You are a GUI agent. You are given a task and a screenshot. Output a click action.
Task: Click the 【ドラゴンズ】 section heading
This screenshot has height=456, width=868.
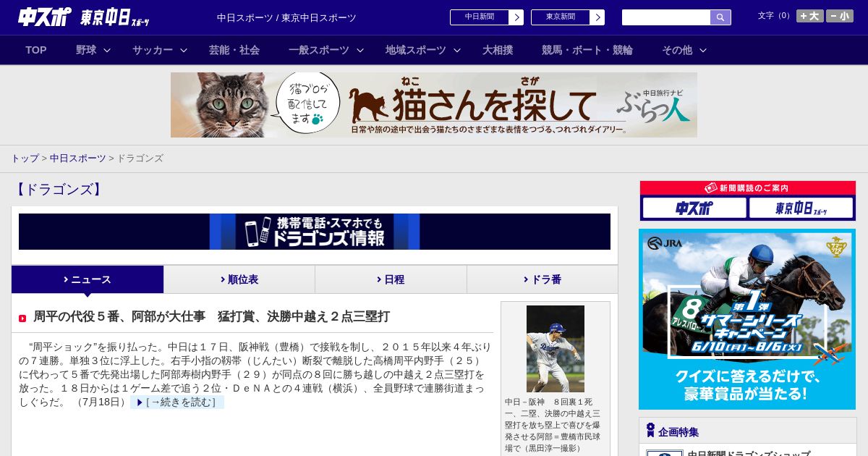pyautogui.click(x=59, y=190)
